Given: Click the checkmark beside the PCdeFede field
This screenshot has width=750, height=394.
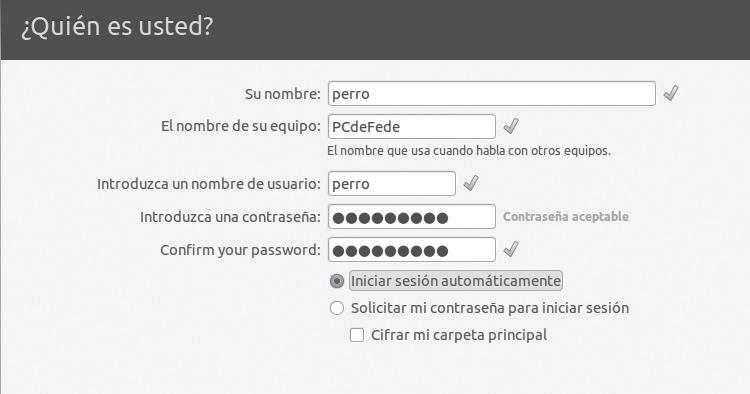Looking at the screenshot, I should pyautogui.click(x=511, y=126).
